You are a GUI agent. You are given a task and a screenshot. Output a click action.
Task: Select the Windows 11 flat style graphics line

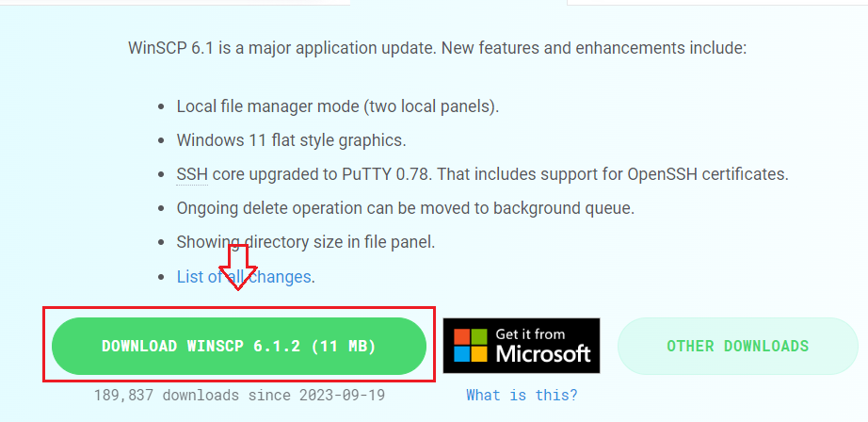click(291, 140)
